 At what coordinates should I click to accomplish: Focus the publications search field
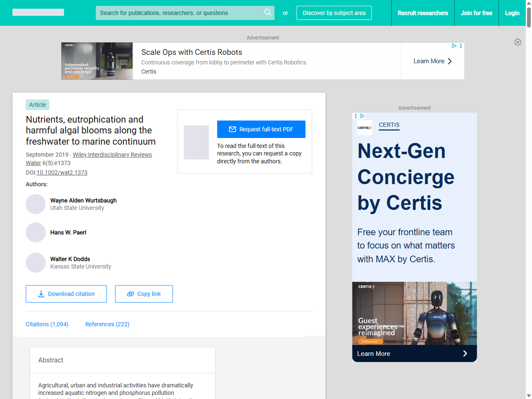click(x=179, y=13)
